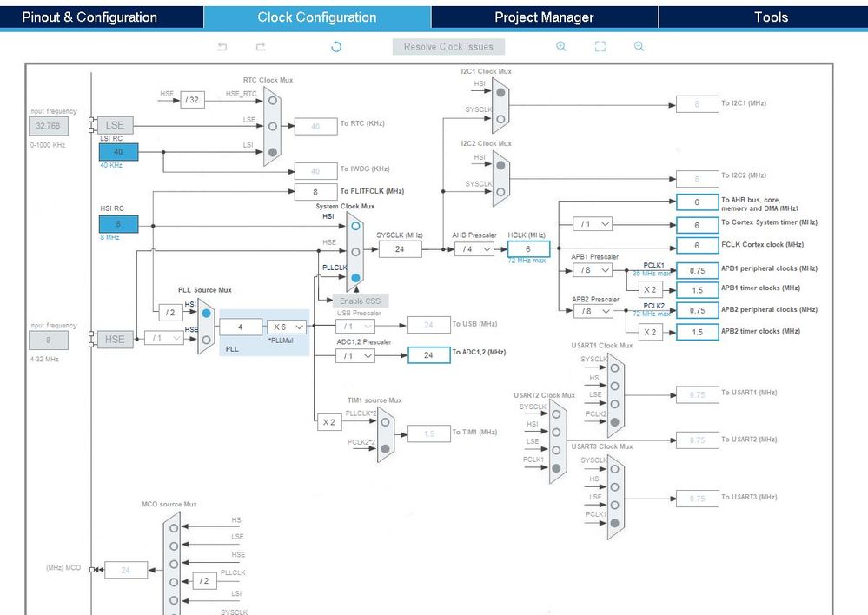868x615 pixels.
Task: Click the LSE input frequency field
Action: 49,126
